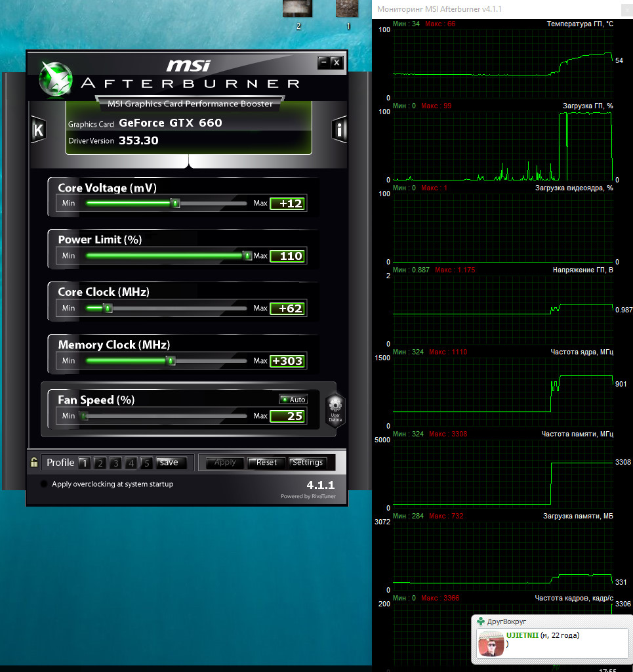This screenshot has height=672, width=633.
Task: Save the current profile
Action: [x=171, y=463]
